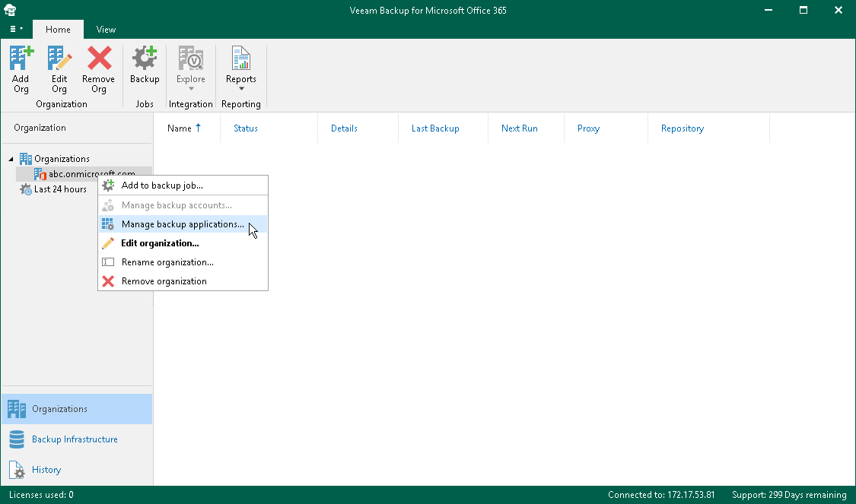Collapse the Organizations tree node

click(x=11, y=159)
